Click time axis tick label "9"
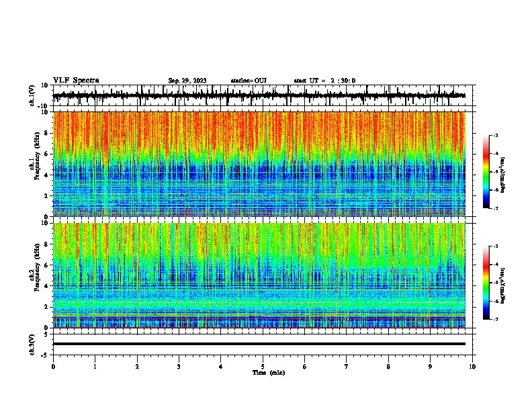The width and height of the screenshot is (532, 411). (430, 367)
